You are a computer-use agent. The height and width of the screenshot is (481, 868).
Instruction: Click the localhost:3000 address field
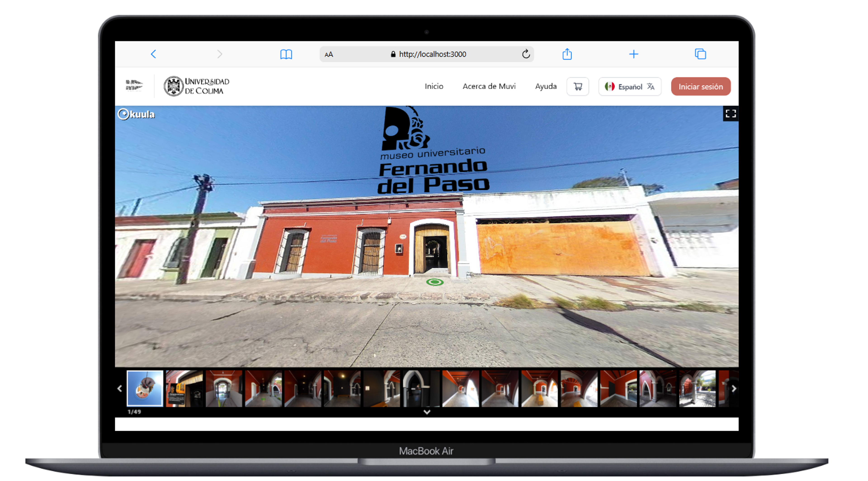(426, 54)
